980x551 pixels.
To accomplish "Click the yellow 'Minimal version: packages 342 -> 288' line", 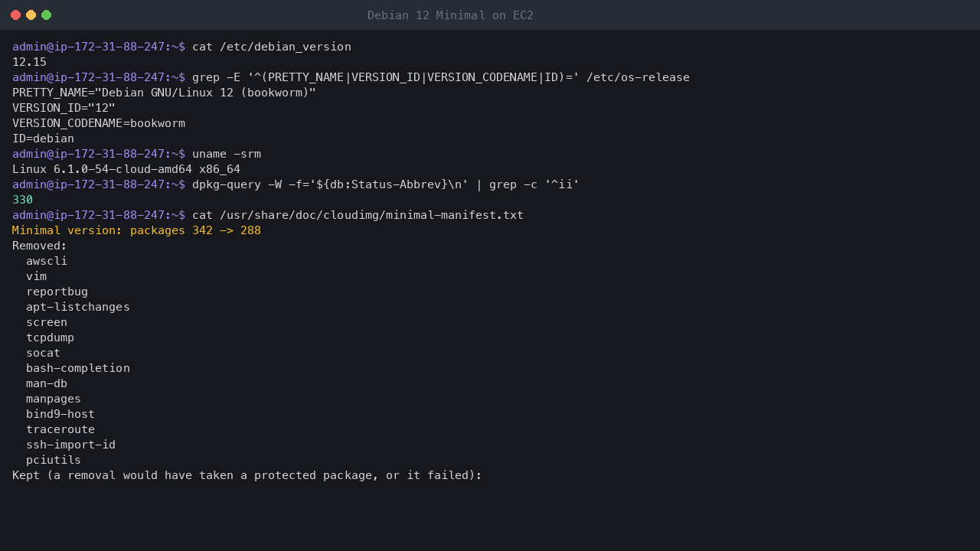I will pyautogui.click(x=136, y=230).
